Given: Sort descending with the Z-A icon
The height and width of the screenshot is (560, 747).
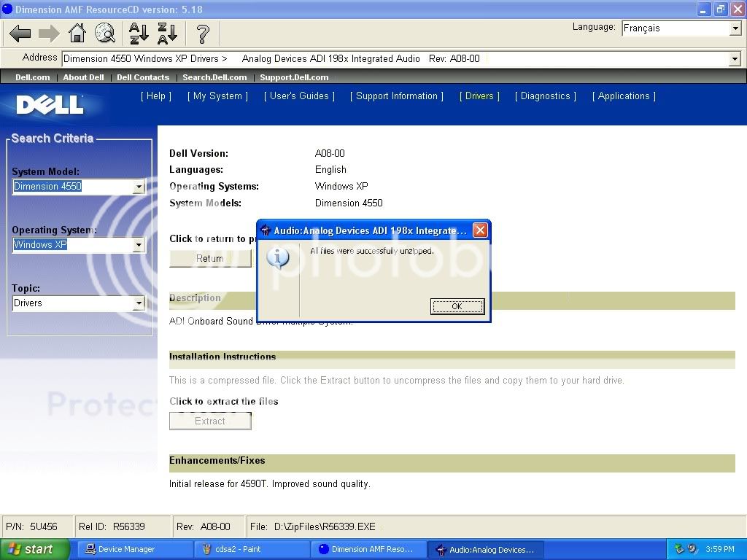Looking at the screenshot, I should pos(167,33).
